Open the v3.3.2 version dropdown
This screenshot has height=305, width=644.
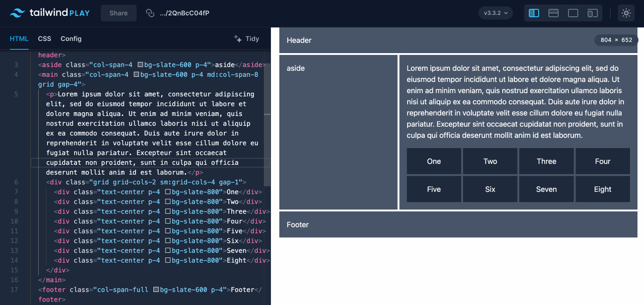[x=495, y=13]
